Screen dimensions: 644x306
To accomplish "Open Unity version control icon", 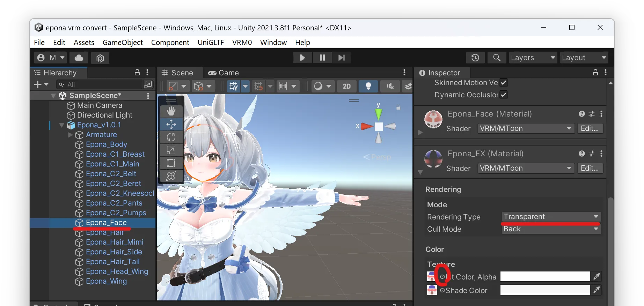I will 100,58.
